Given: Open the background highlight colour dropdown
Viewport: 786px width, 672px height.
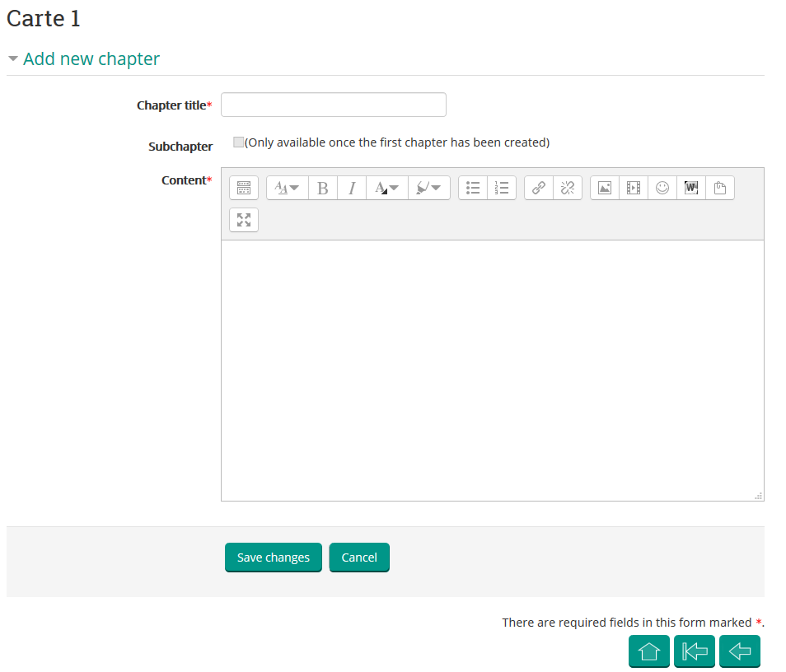Looking at the screenshot, I should (x=428, y=188).
